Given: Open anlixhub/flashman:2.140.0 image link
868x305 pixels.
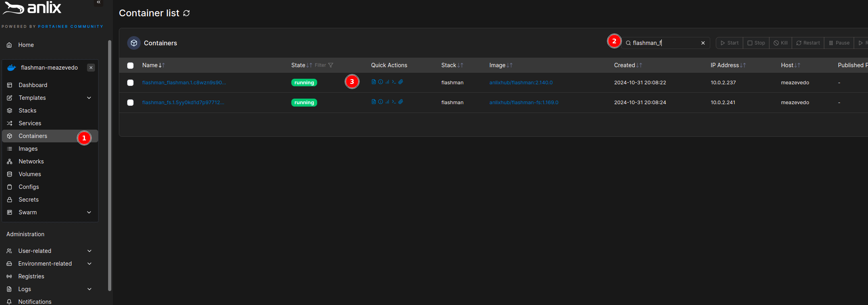Looking at the screenshot, I should pyautogui.click(x=521, y=83).
